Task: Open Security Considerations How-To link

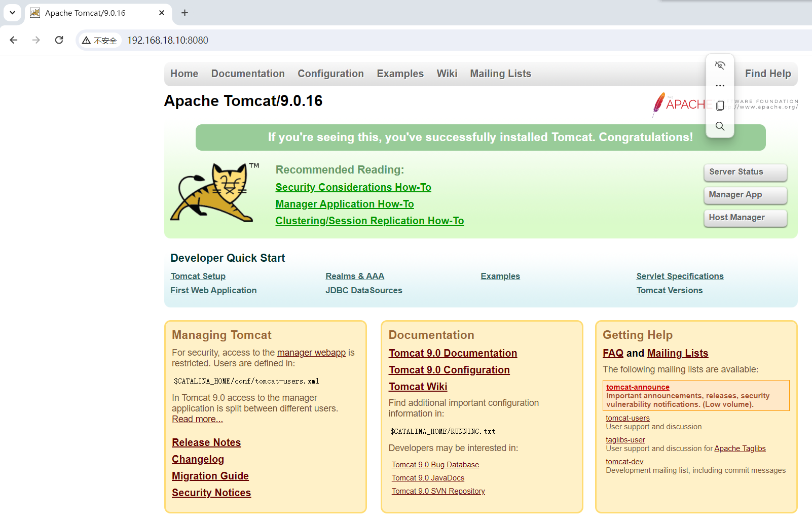Action: pos(353,187)
